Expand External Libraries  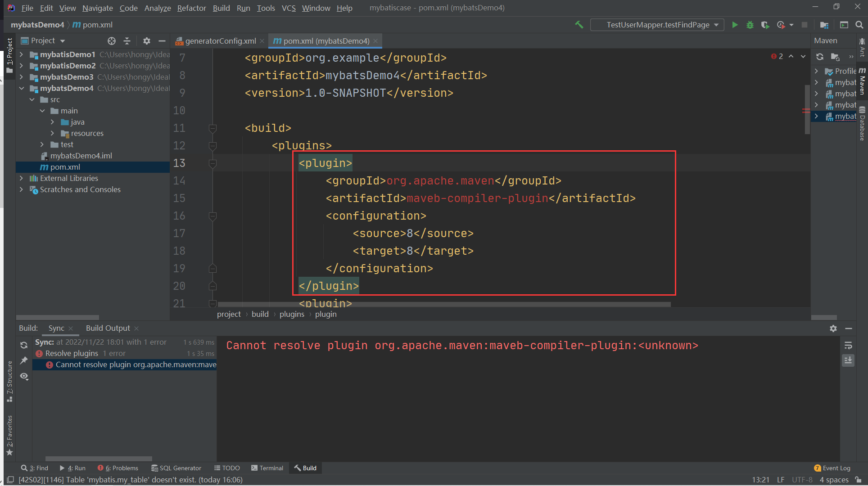pos(21,178)
